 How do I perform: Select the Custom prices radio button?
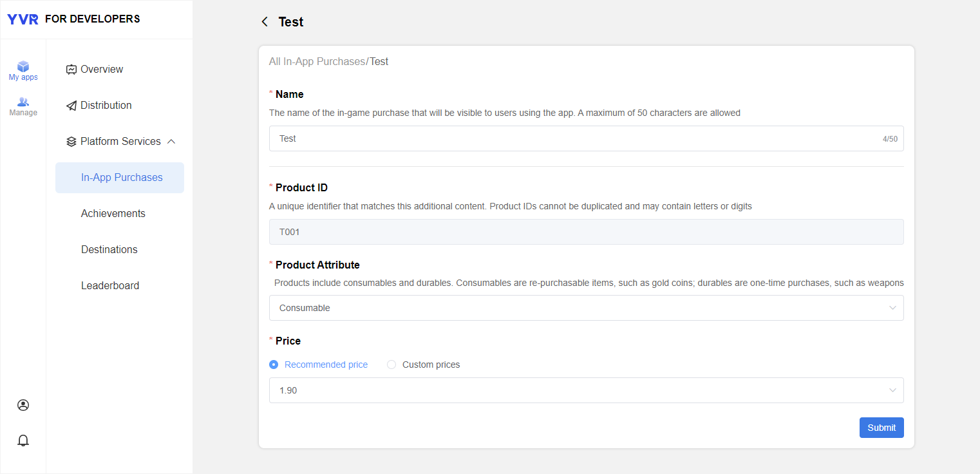pyautogui.click(x=391, y=365)
